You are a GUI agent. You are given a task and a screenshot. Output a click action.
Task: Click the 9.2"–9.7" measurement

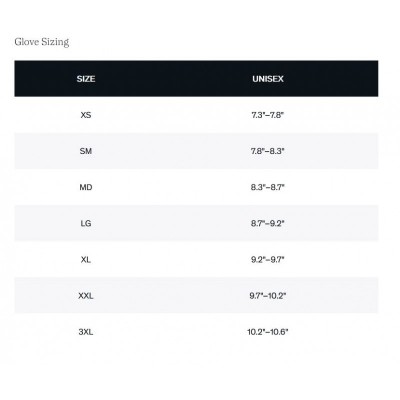point(268,259)
